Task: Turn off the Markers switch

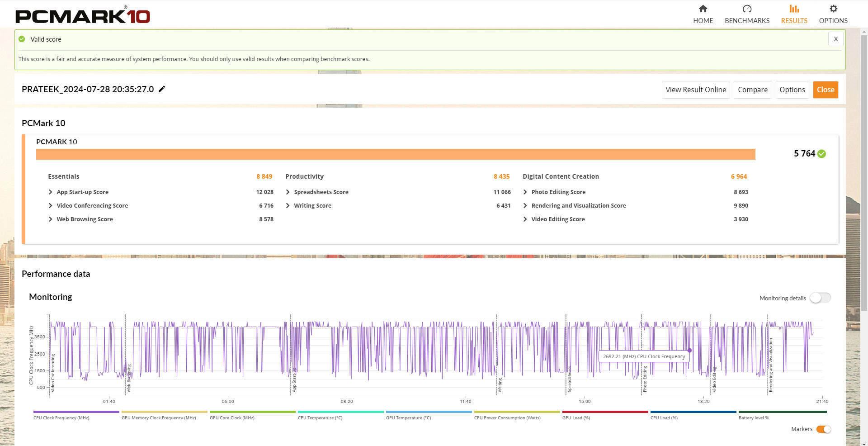Action: (824, 429)
